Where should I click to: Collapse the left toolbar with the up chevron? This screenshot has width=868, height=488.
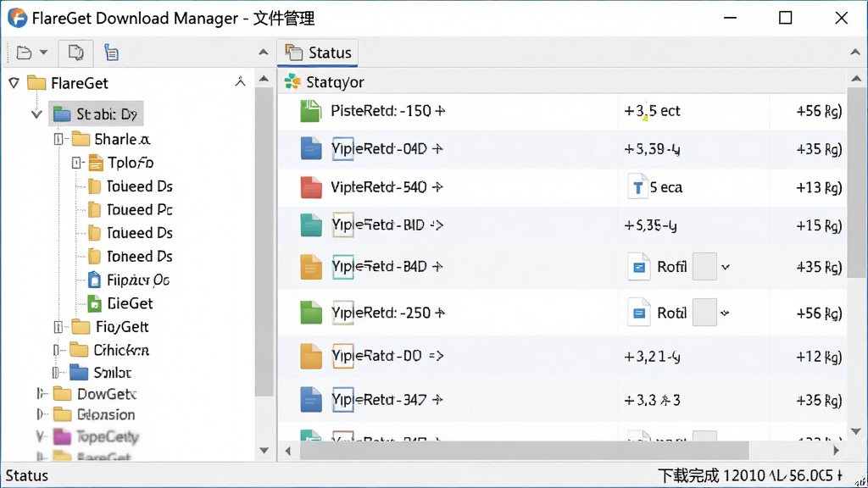[264, 53]
